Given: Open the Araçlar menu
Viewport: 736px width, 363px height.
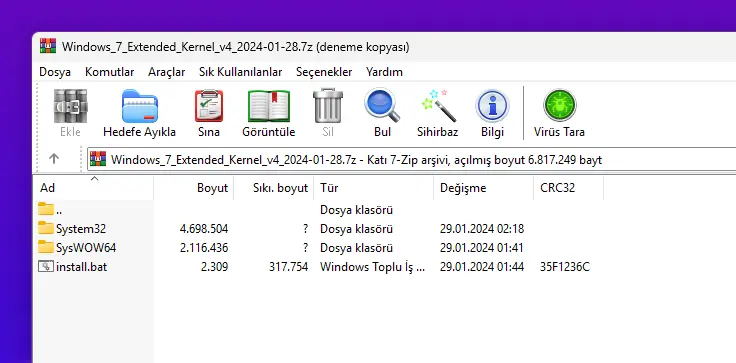Looking at the screenshot, I should tap(167, 72).
